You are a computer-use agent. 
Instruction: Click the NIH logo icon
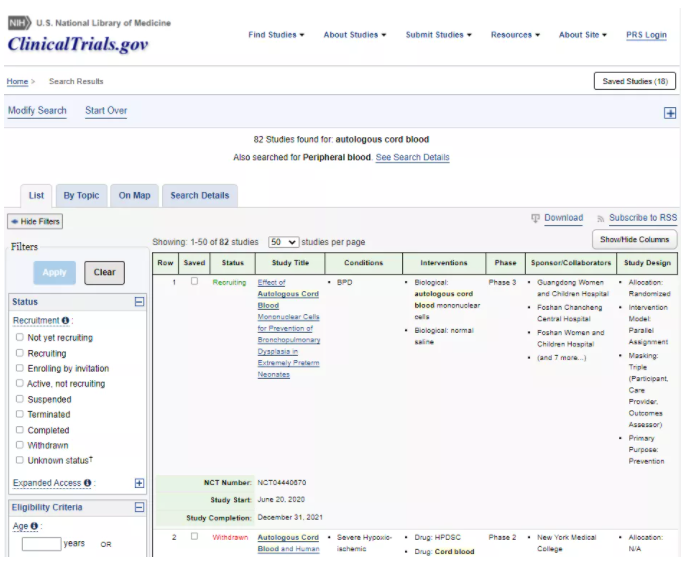(20, 23)
